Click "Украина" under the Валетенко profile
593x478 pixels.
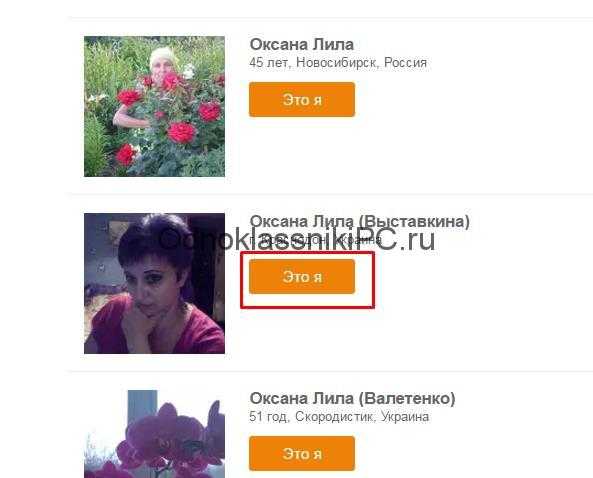tap(405, 417)
